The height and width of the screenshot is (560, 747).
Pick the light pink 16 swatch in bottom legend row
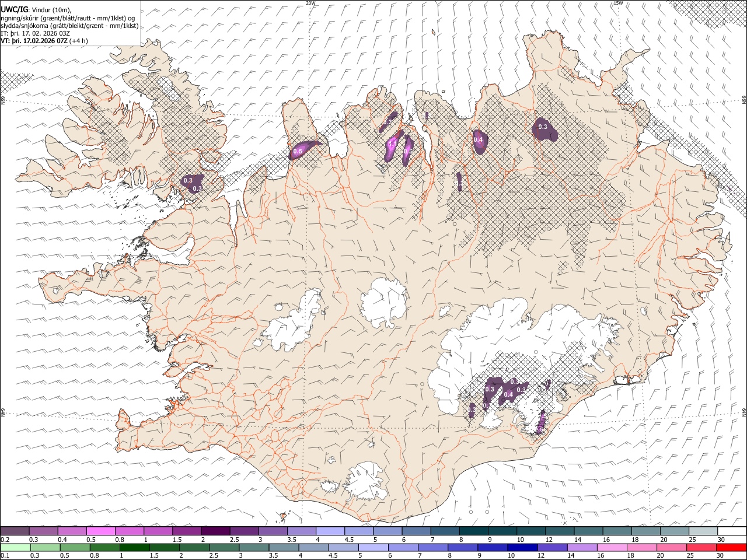[x=612, y=547]
